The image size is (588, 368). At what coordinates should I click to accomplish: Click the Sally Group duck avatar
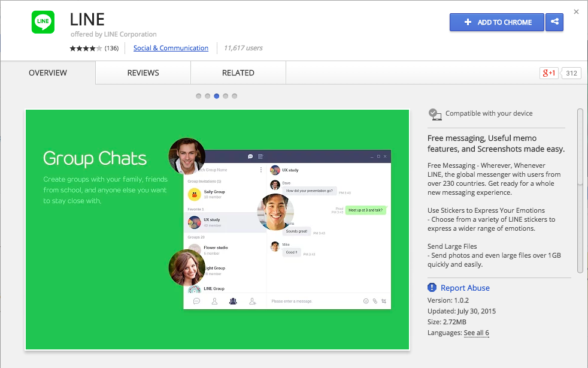(x=194, y=194)
